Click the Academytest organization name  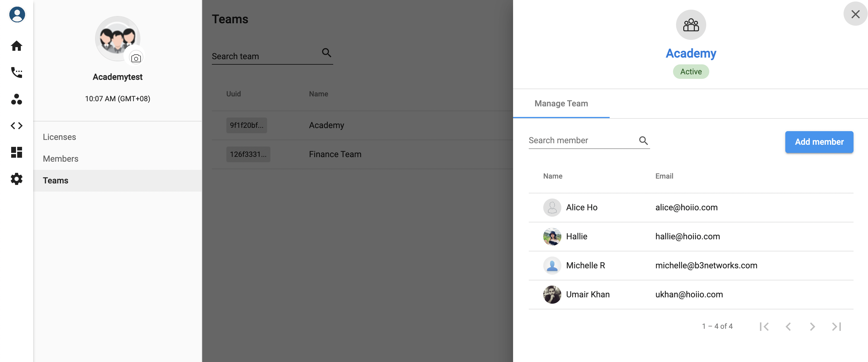coord(118,77)
